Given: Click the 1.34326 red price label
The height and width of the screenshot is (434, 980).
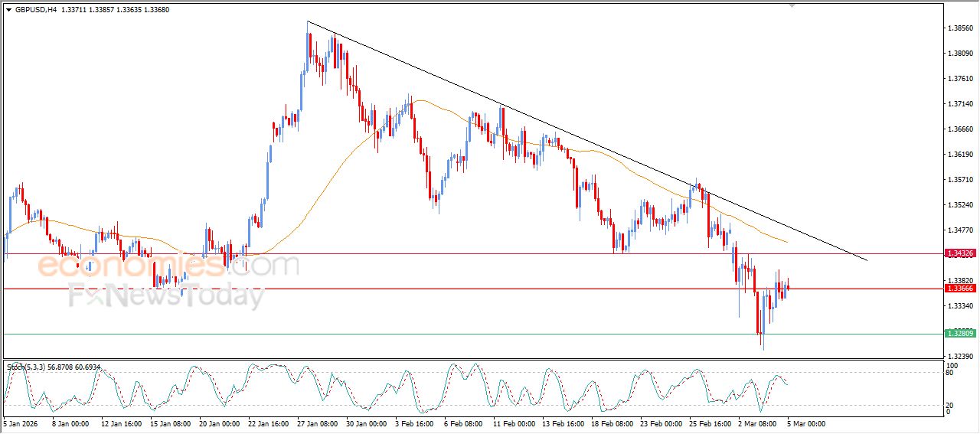Looking at the screenshot, I should point(960,253).
